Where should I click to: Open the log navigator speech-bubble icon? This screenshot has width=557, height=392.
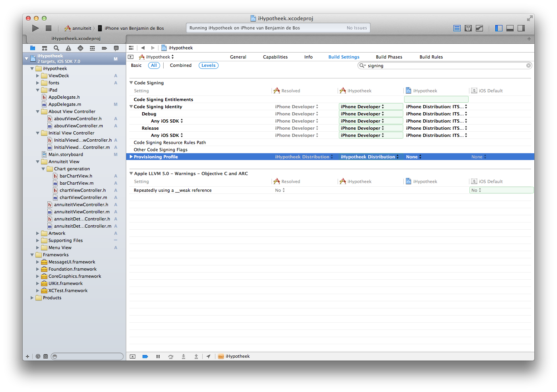tap(116, 48)
